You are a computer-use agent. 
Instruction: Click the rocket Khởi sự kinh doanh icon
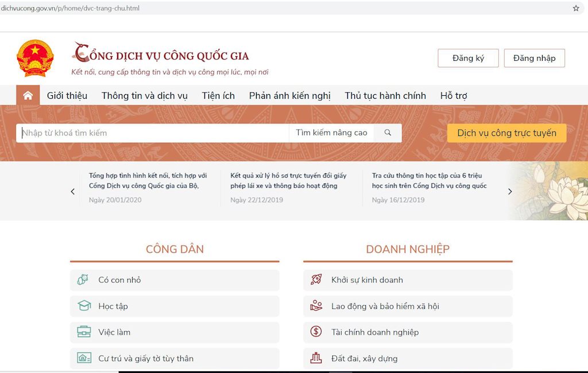316,280
